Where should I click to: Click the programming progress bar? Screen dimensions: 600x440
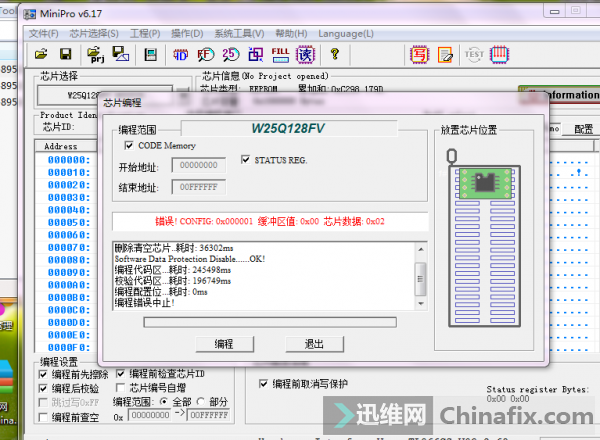click(x=270, y=322)
